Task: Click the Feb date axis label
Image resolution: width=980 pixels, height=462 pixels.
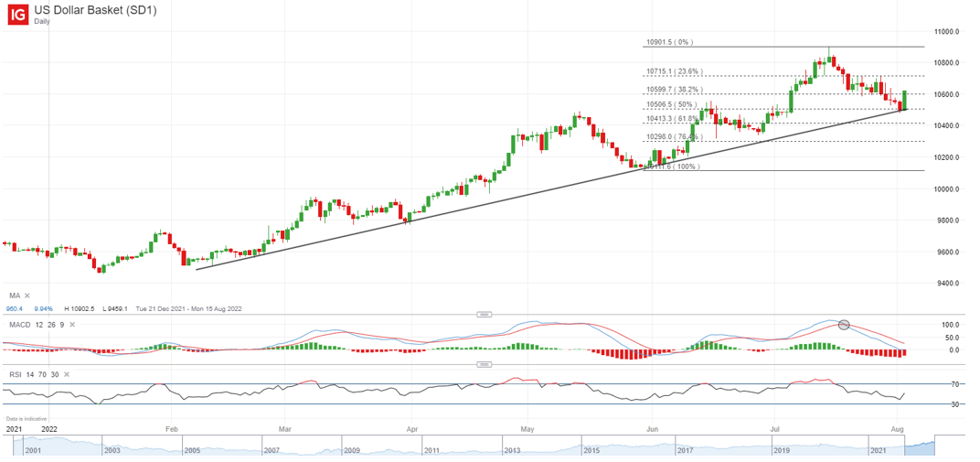Action: coord(171,429)
